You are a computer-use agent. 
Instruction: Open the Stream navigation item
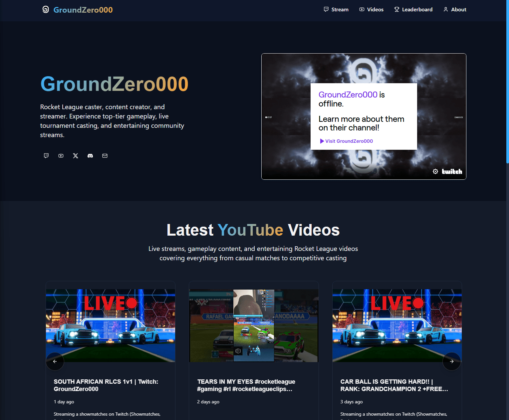340,9
